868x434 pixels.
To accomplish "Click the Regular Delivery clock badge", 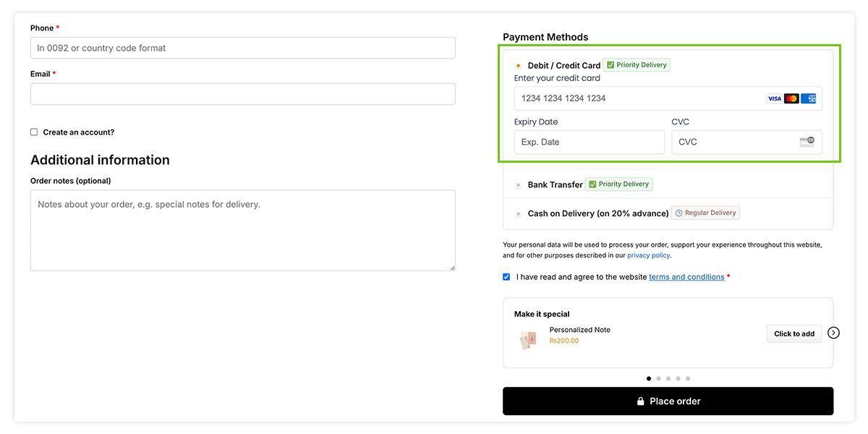I will [706, 213].
